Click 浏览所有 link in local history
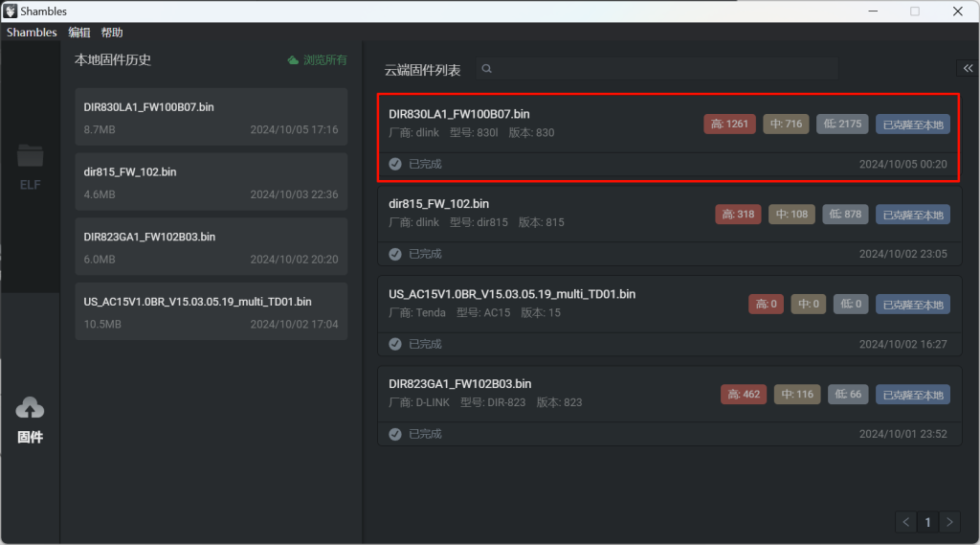This screenshot has width=980, height=545. 324,60
